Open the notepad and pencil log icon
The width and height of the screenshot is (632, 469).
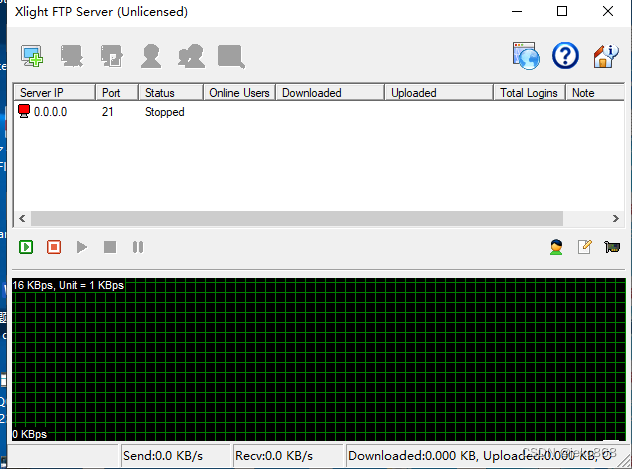584,247
